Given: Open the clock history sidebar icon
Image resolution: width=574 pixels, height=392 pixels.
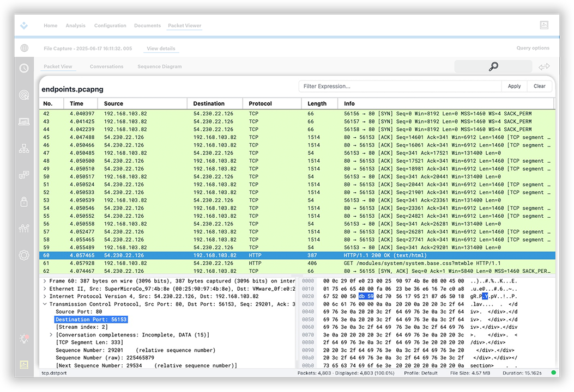Looking at the screenshot, I should (x=24, y=69).
